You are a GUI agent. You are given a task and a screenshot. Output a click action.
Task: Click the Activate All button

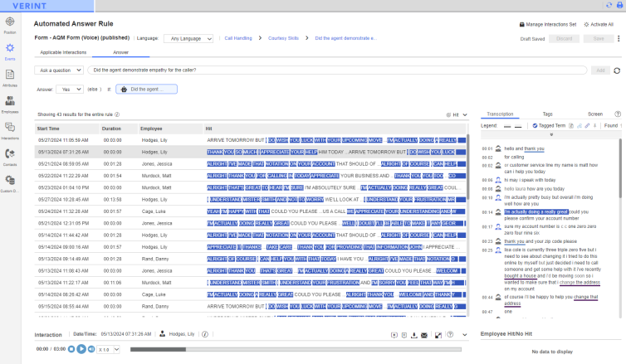click(599, 25)
